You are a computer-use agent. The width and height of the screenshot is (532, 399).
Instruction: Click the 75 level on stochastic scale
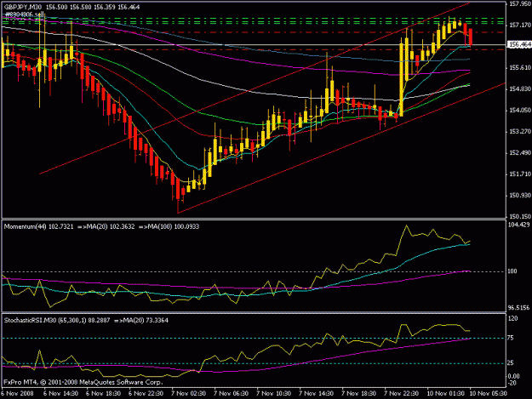[x=511, y=338]
